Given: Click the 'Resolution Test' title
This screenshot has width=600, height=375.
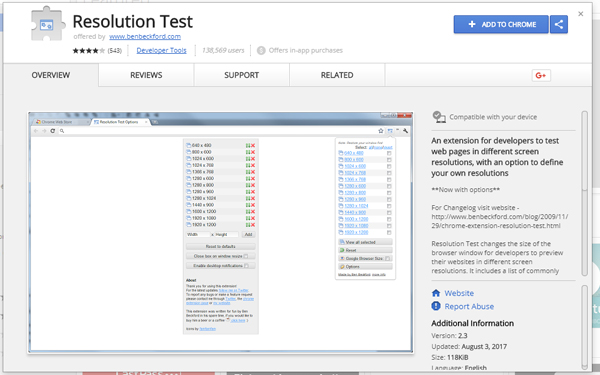Looking at the screenshot, I should 132,21.
